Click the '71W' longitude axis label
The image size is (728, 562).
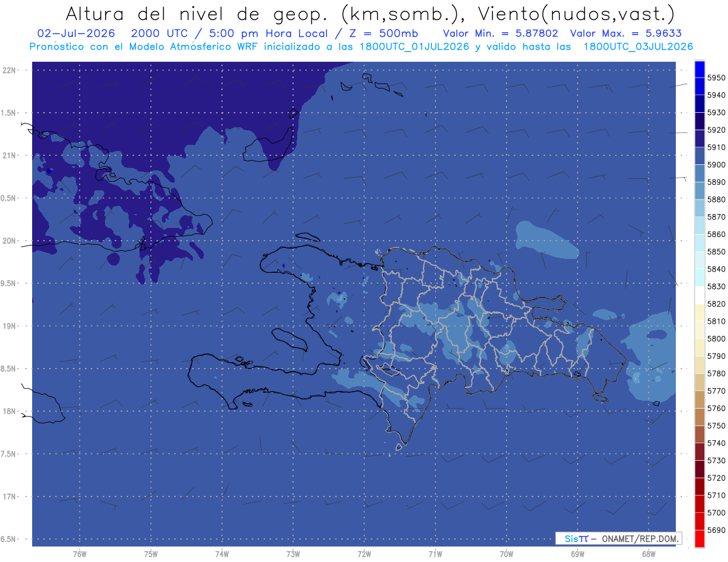435,554
